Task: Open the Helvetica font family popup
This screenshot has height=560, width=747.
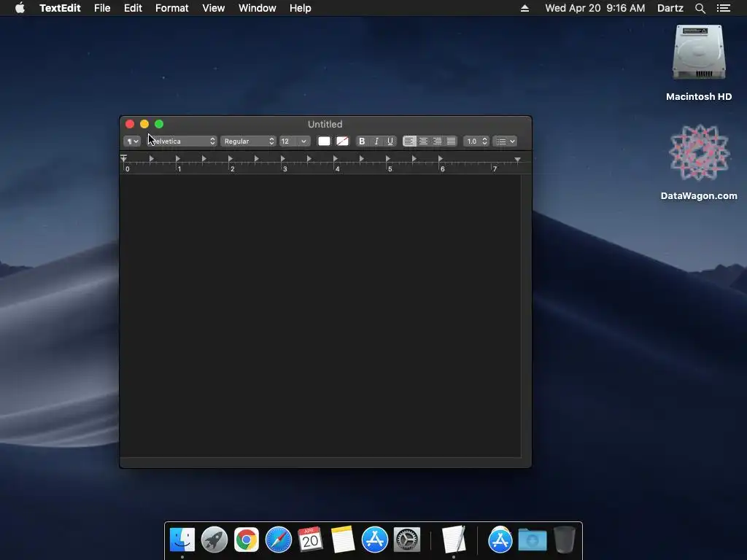Action: coord(181,141)
